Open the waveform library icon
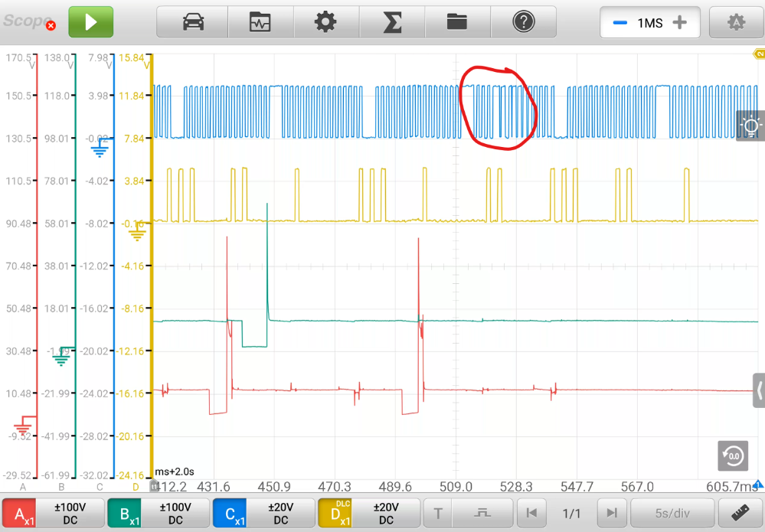 pos(260,22)
